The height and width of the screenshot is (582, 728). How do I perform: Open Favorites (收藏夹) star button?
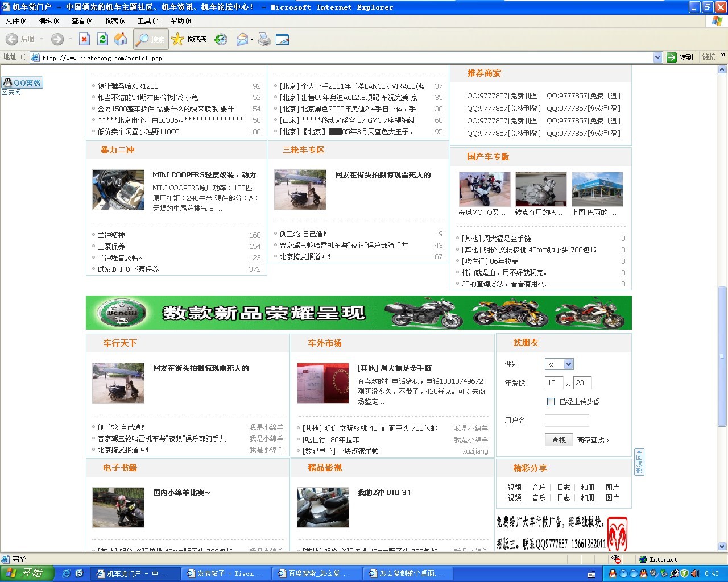[x=189, y=39]
